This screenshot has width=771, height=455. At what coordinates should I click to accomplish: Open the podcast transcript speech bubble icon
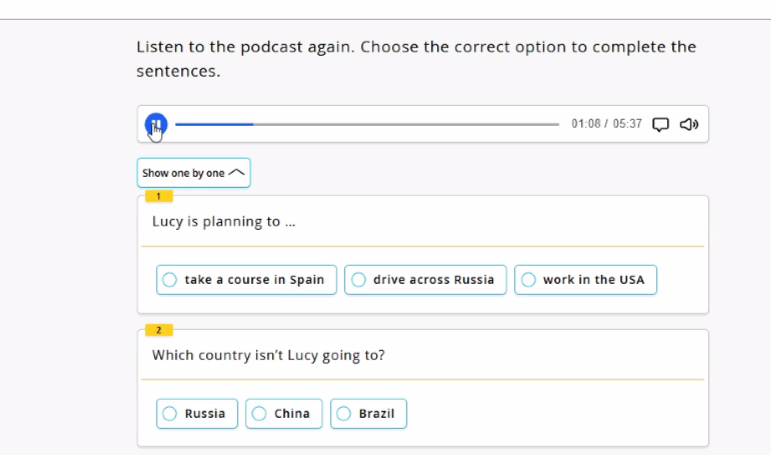[660, 125]
